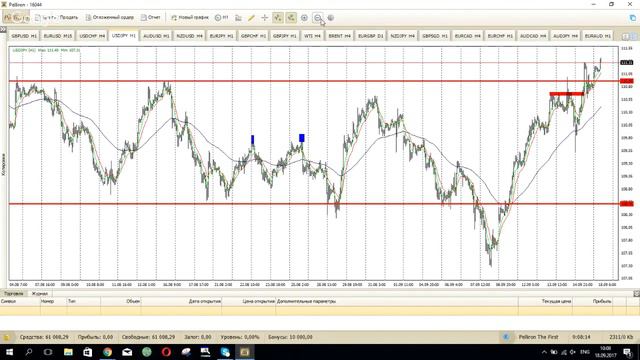
Task: Open the GBPCHF H1 chart tab
Action: point(253,36)
